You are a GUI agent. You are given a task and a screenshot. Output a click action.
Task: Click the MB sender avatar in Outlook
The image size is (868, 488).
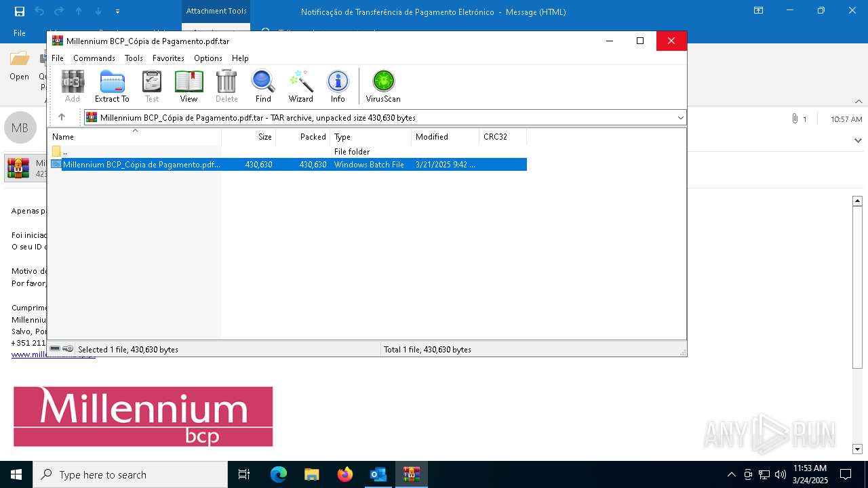coord(20,127)
